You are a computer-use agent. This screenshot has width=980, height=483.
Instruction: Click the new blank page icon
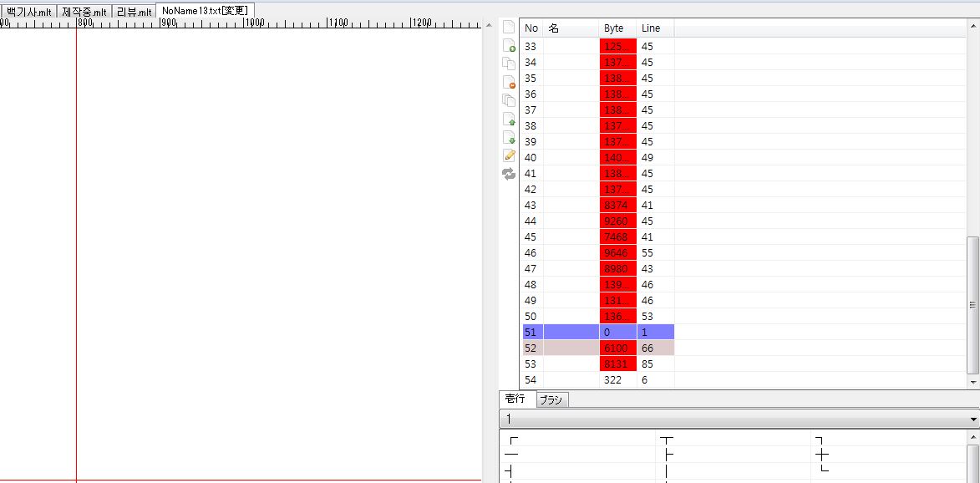click(x=508, y=28)
